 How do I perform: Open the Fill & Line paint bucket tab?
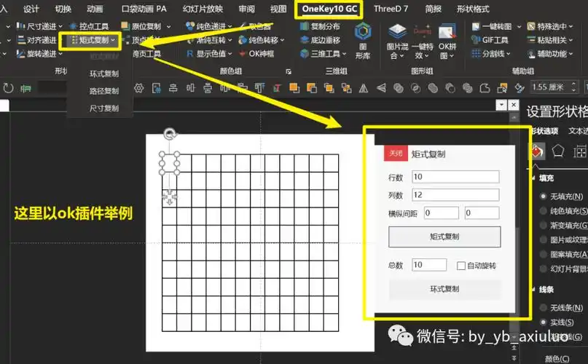tap(536, 151)
